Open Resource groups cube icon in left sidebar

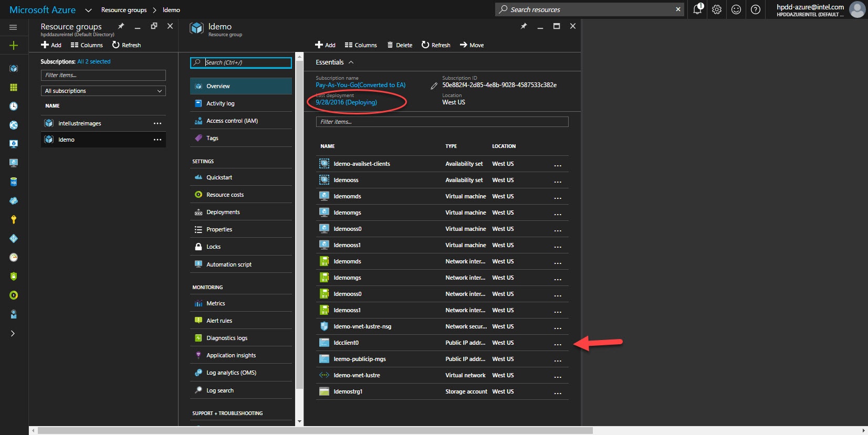coord(14,68)
